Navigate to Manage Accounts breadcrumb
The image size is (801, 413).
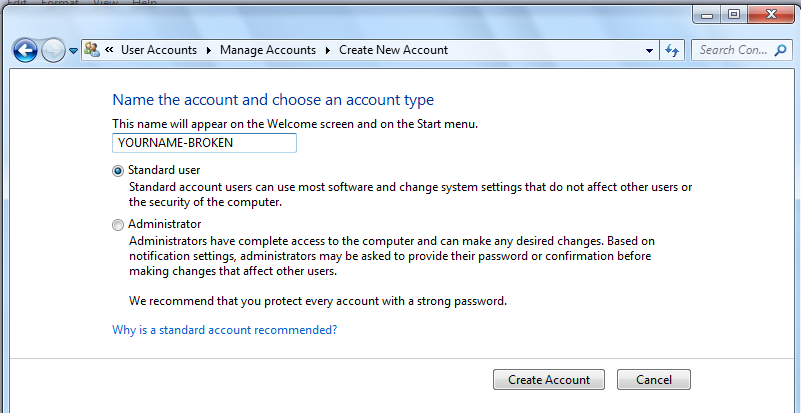(x=267, y=50)
